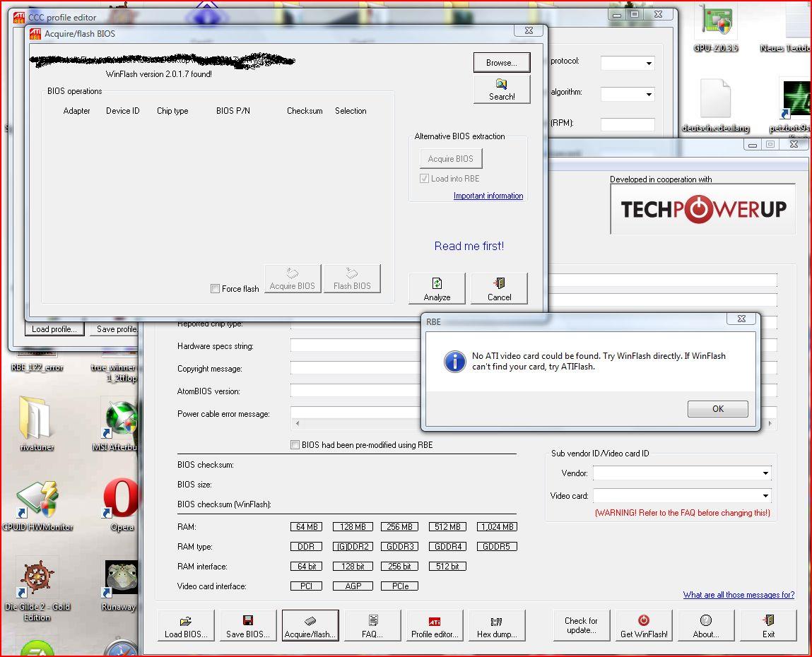Open the protocol dropdown in CCC profile editor

[648, 63]
